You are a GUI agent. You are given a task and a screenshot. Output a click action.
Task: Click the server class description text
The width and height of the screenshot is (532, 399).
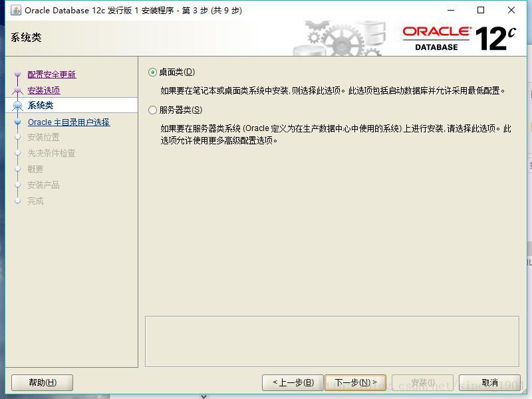336,134
